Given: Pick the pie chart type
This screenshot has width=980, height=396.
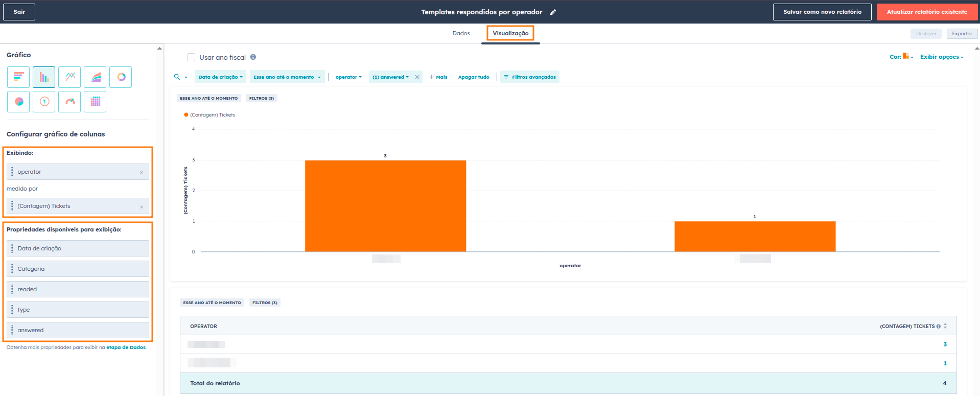Looking at the screenshot, I should tap(18, 102).
